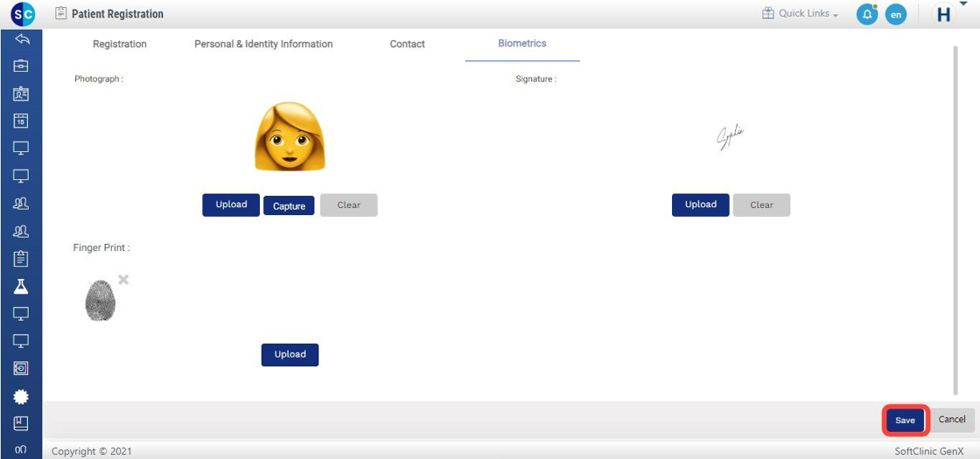The width and height of the screenshot is (980, 459).
Task: Click Capture to take photograph
Action: [x=289, y=206]
